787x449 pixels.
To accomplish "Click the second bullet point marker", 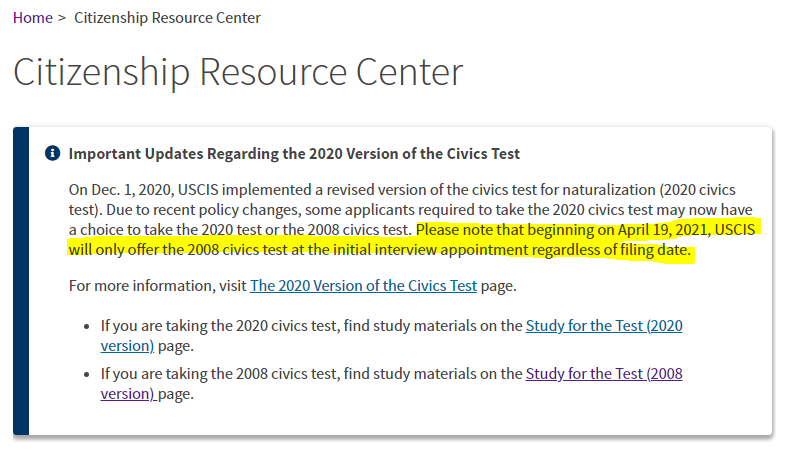I will [x=87, y=375].
